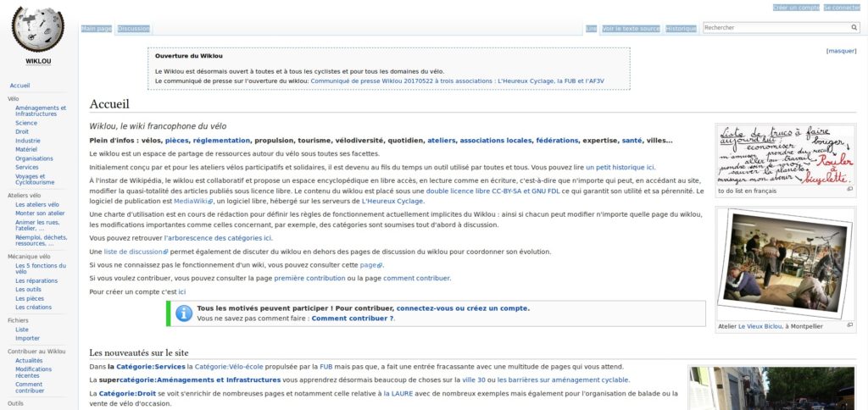Follow the fédérations link
Viewport: 868px width, 410px height.
click(x=557, y=141)
